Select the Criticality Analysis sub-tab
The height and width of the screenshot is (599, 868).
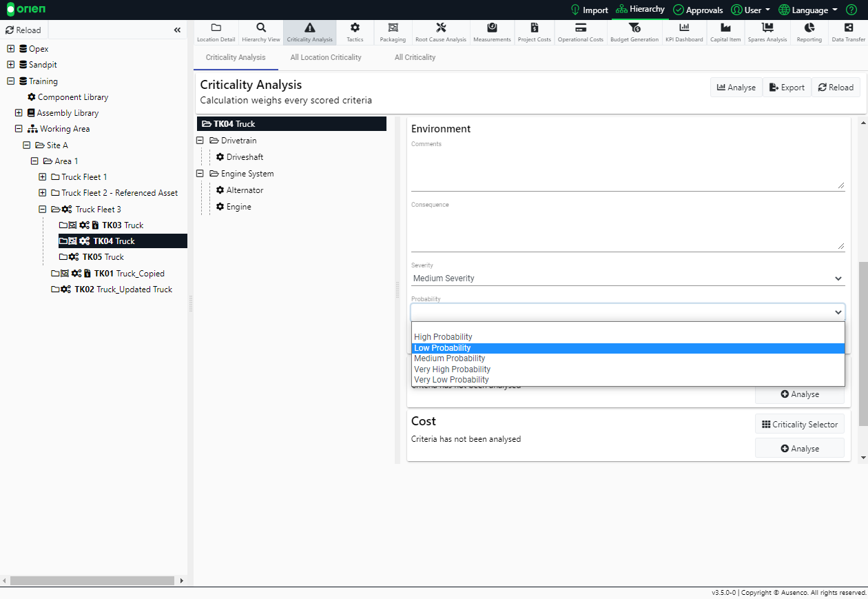(x=236, y=57)
